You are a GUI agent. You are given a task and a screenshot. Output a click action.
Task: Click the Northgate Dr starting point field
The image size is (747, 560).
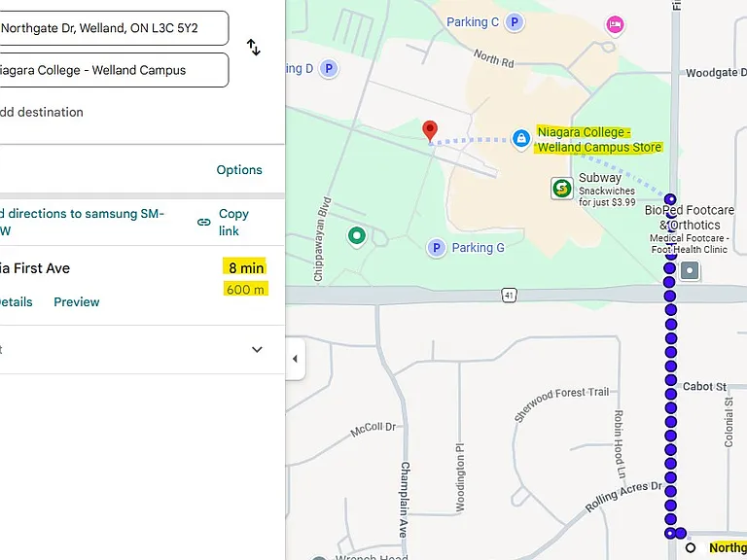pos(115,28)
